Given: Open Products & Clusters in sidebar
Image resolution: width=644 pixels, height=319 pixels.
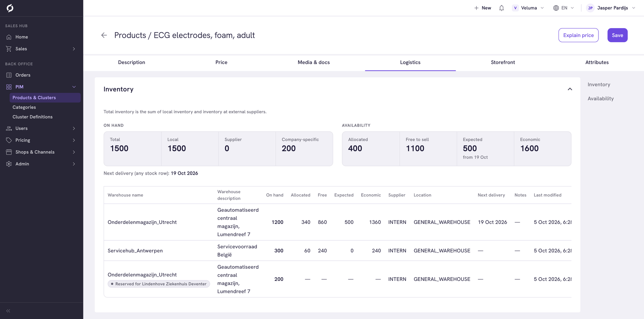Looking at the screenshot, I should pyautogui.click(x=45, y=98).
